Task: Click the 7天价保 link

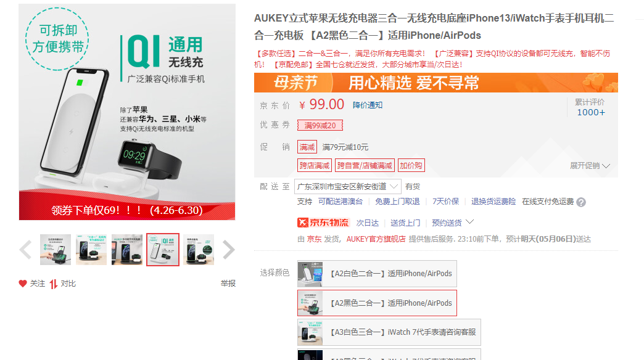Action: tap(445, 202)
